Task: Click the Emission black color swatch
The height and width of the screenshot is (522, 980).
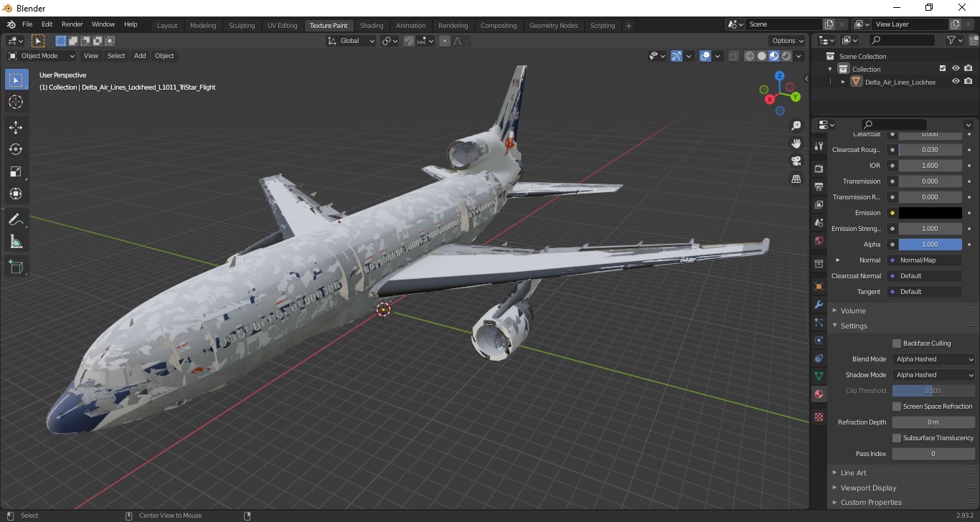Action: click(x=930, y=213)
